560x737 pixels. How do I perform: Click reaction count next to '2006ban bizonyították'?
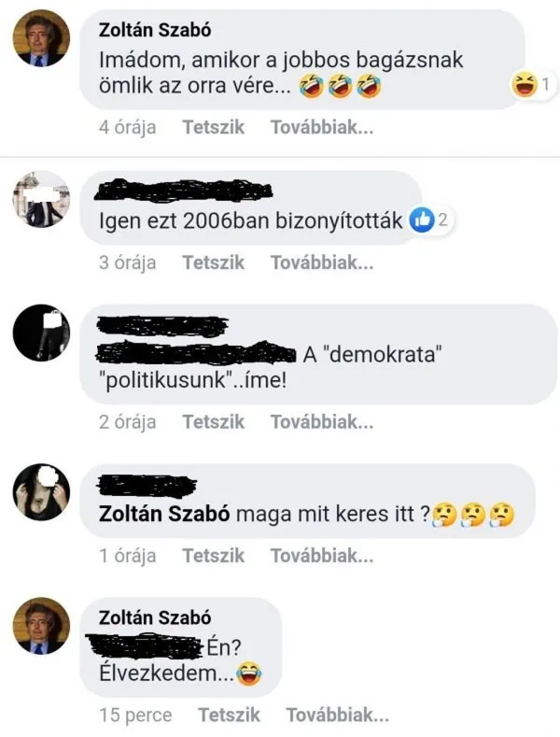click(443, 221)
